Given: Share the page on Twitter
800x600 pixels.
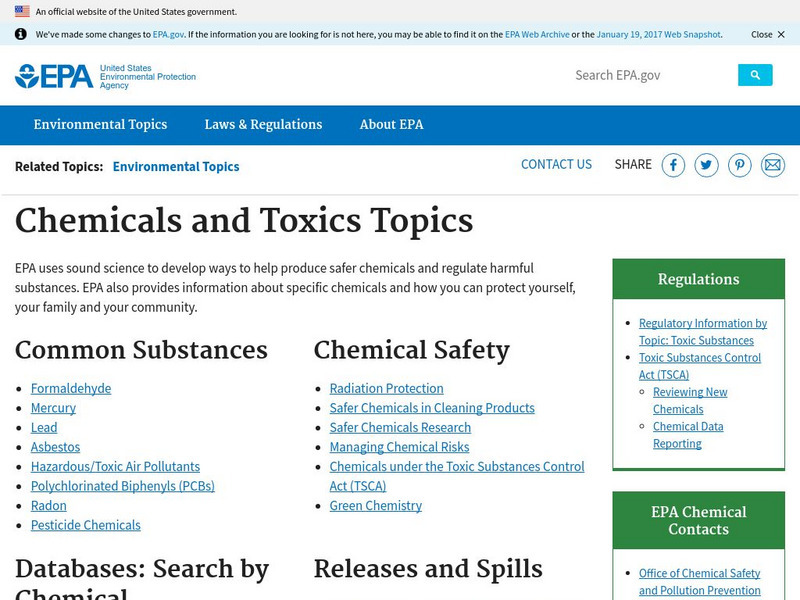Looking at the screenshot, I should point(706,164).
